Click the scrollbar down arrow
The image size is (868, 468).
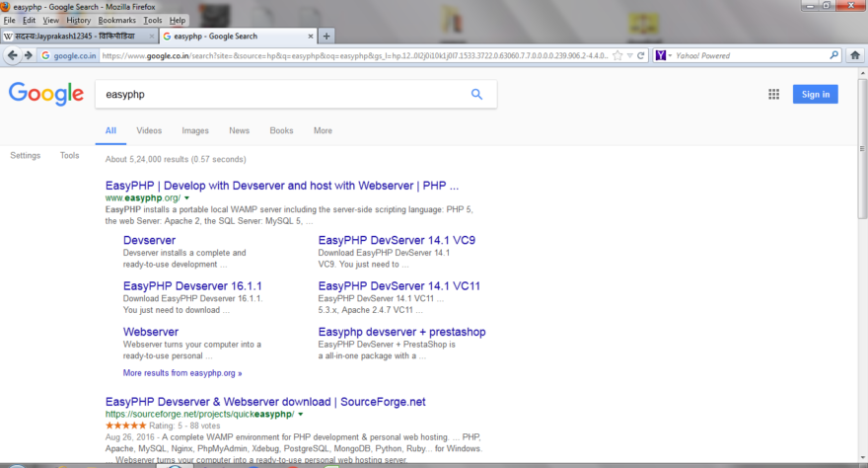862,458
